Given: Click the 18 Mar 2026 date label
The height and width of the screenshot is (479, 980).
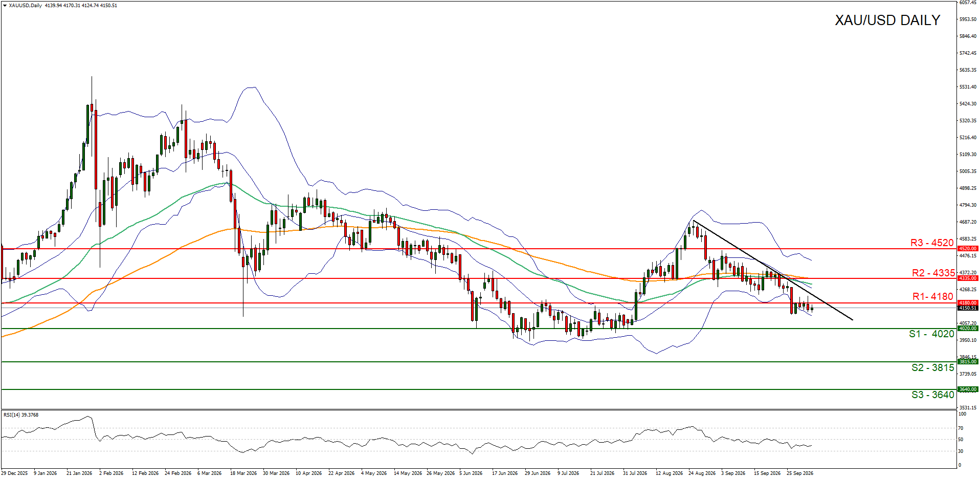Looking at the screenshot, I should (243, 473).
